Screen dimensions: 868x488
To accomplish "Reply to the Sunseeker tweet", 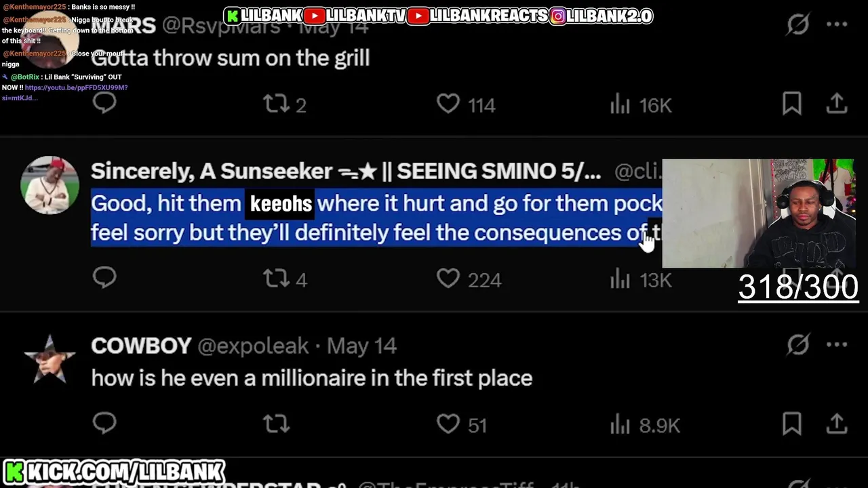I will point(104,278).
